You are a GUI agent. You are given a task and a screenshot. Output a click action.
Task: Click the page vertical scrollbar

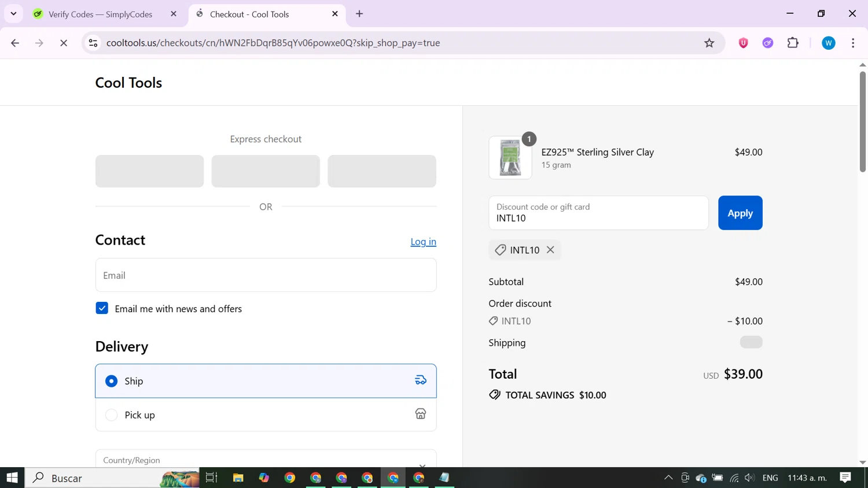(x=862, y=121)
